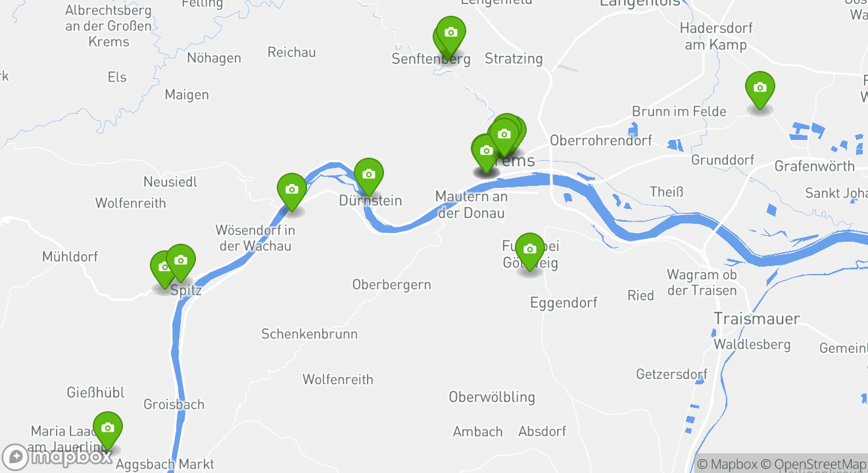Select the Schenkenbrunn place label
Viewport: 868px width, 473px height.
(310, 334)
